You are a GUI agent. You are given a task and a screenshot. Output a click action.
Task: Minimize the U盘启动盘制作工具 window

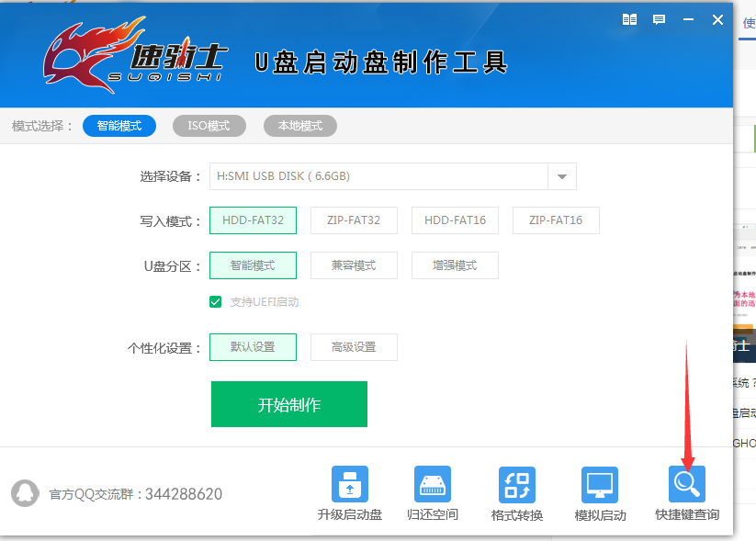[x=688, y=20]
